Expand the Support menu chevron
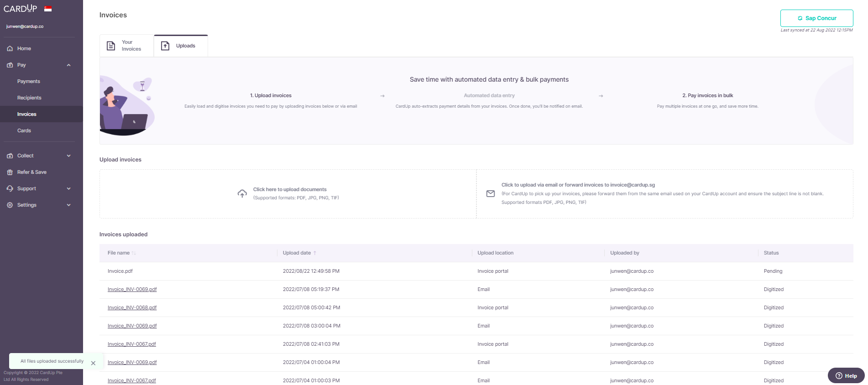Screen dimensions: 868x385 (x=68, y=188)
